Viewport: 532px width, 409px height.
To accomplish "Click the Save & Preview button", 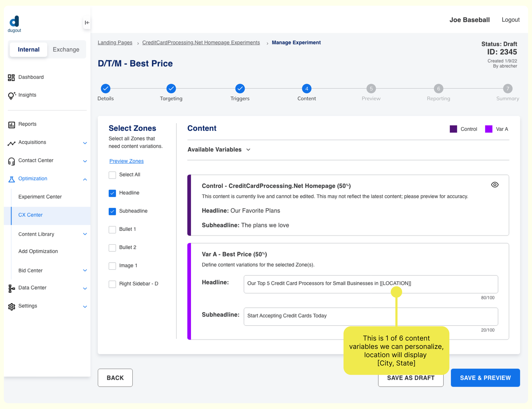I will tap(485, 378).
